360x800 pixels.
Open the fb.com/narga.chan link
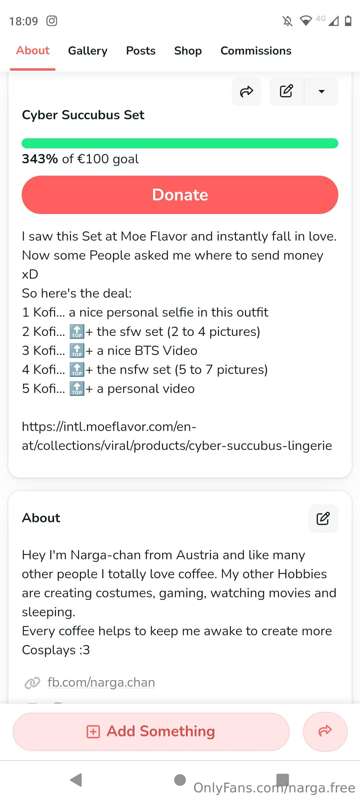coord(101,682)
